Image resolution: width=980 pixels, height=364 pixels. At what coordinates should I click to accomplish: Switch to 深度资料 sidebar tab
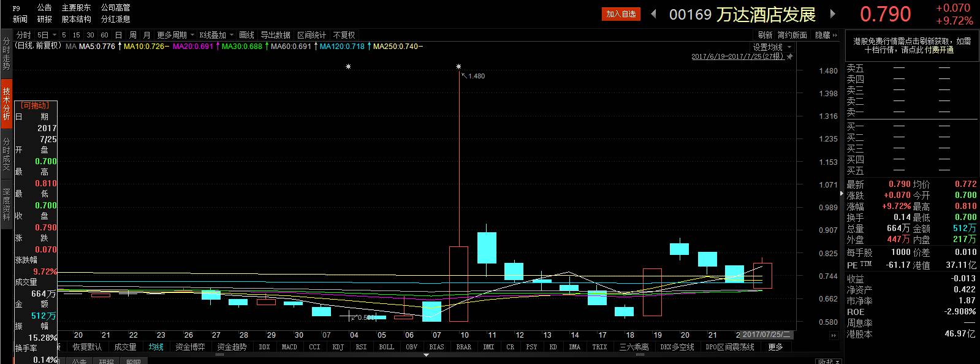6,205
